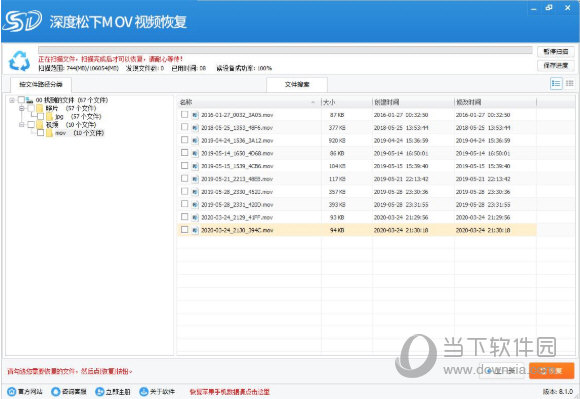
Task: Click the 377 KB size cell
Action: click(x=337, y=128)
